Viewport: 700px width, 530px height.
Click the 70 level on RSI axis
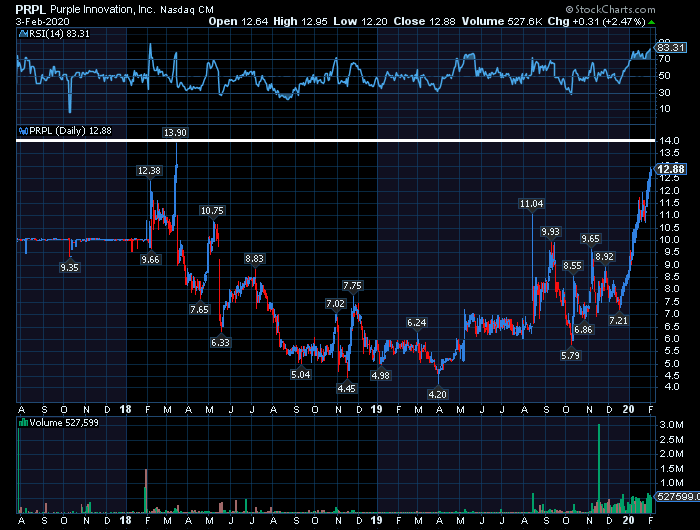[665, 58]
